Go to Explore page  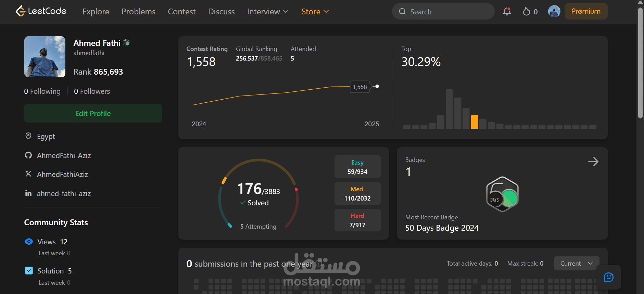point(96,12)
